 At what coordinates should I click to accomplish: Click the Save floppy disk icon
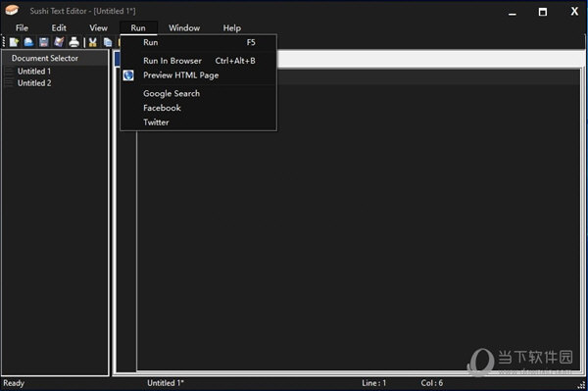[44, 42]
